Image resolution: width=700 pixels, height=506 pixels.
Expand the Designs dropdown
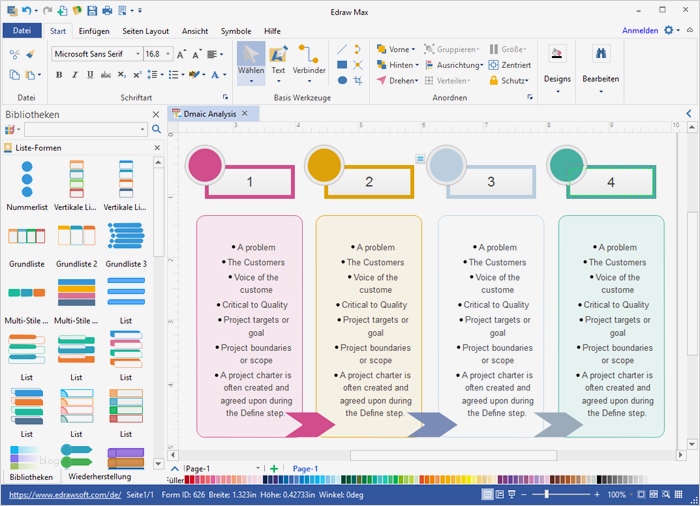[557, 92]
